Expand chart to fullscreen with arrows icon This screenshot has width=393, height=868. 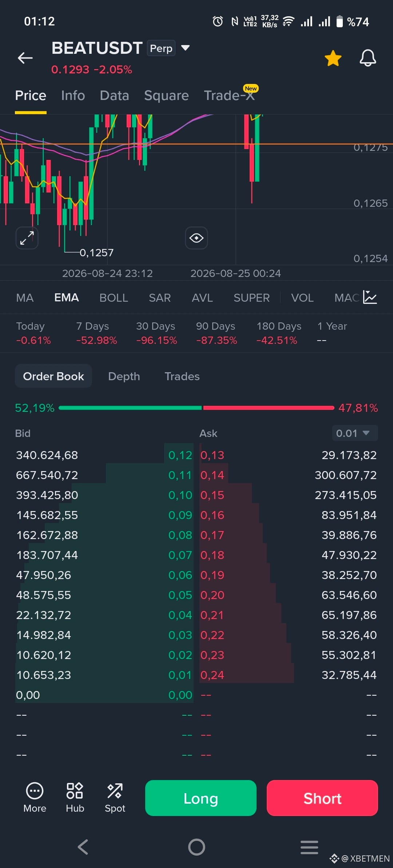pyautogui.click(x=27, y=238)
